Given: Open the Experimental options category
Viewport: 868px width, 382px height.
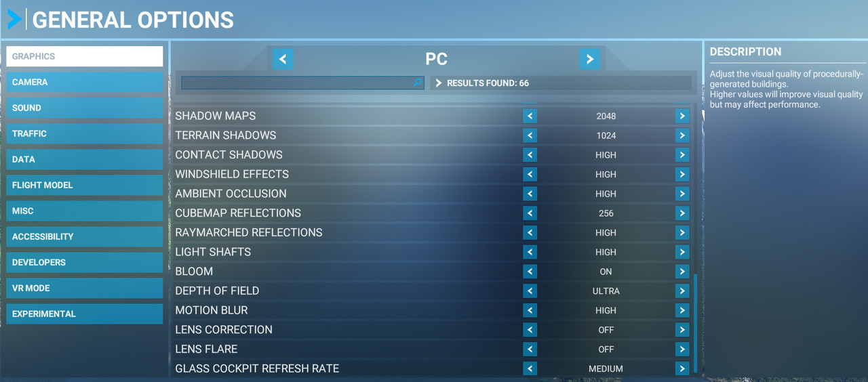Looking at the screenshot, I should click(x=85, y=314).
